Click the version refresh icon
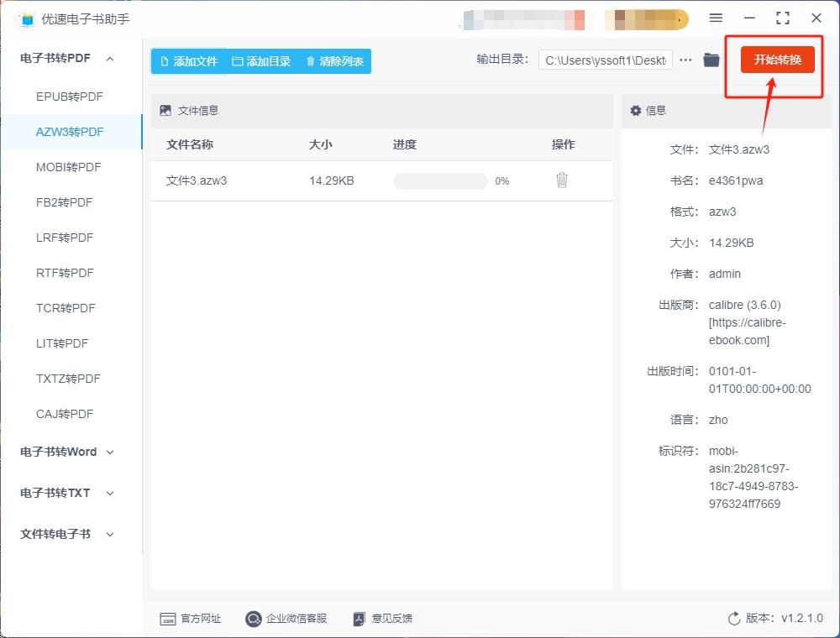Screen dimensions: 840x638 (734, 619)
